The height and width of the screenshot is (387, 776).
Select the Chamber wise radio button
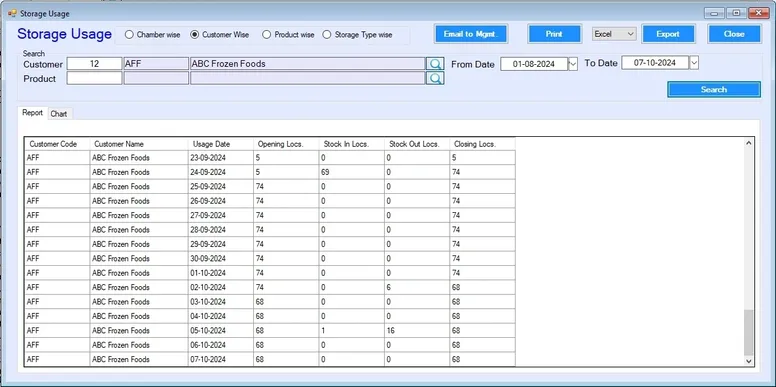tap(129, 35)
